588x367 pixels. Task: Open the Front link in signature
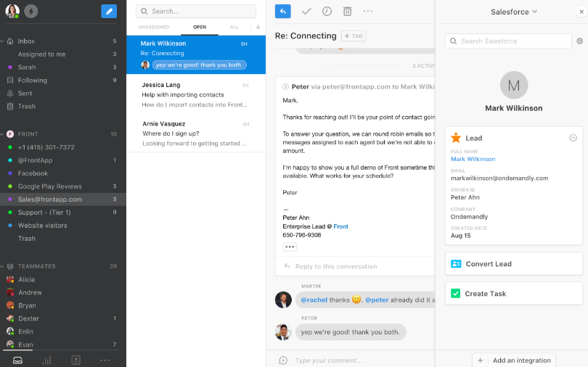click(340, 226)
